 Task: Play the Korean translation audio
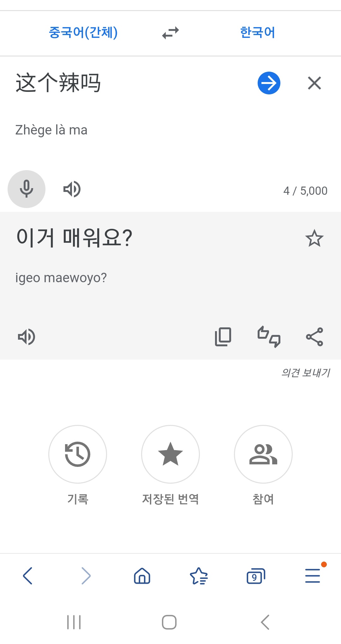[27, 337]
